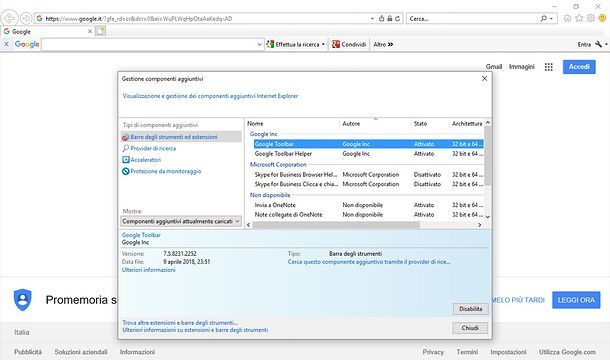Click the Google Toolbar wrench settings icon
The height and width of the screenshot is (360, 610).
coord(598,44)
